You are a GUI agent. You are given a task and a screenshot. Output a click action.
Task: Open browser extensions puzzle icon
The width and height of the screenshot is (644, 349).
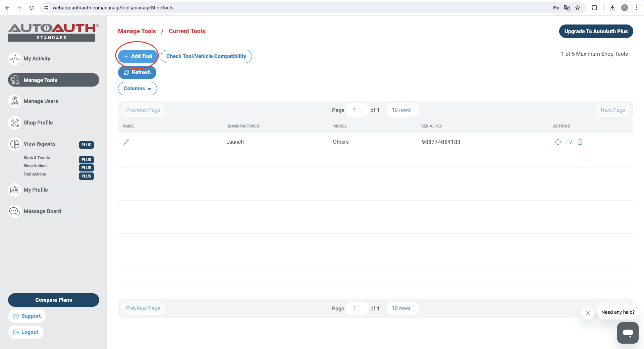pyautogui.click(x=594, y=8)
